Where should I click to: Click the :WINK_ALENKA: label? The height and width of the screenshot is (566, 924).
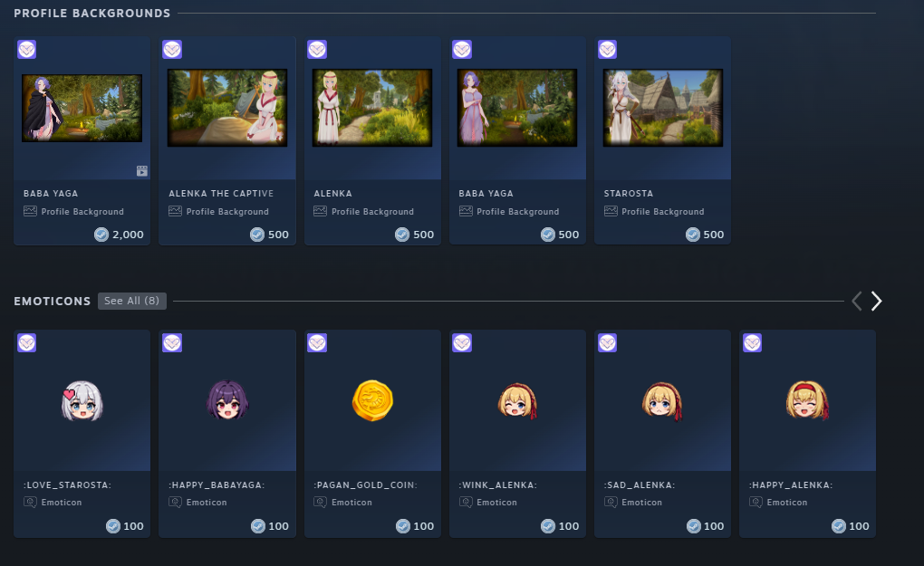click(x=498, y=485)
